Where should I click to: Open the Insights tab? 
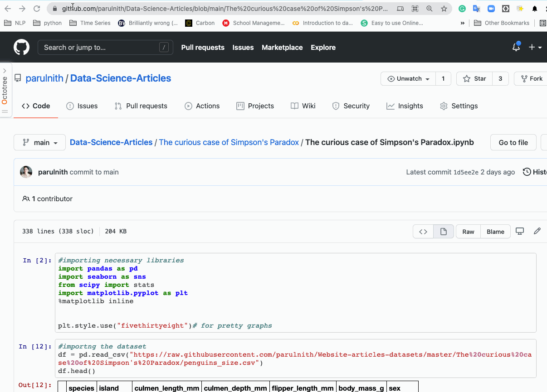point(405,106)
